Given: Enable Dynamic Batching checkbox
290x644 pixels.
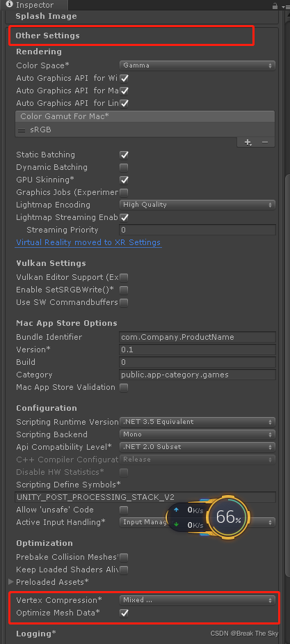Looking at the screenshot, I should point(124,168).
